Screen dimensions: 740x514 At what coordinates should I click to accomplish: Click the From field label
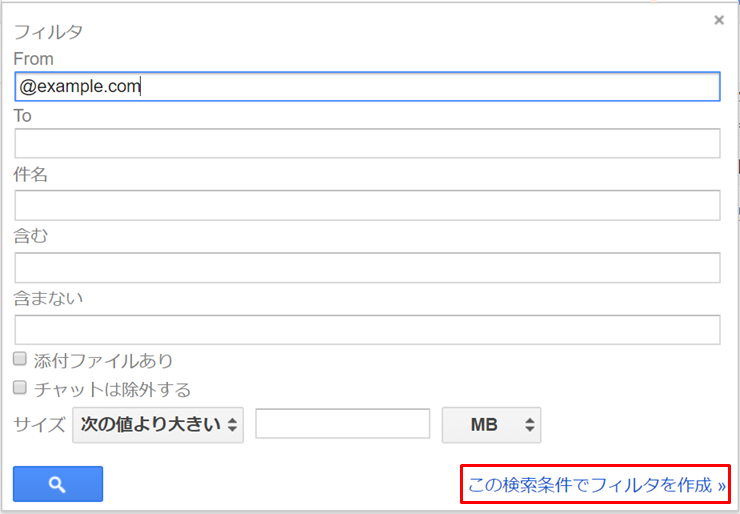coord(34,59)
